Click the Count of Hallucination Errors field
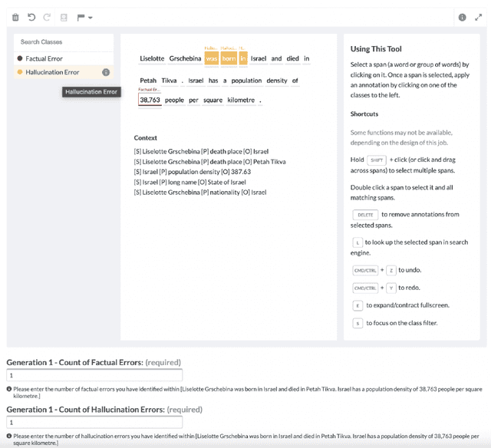 click(94, 422)
